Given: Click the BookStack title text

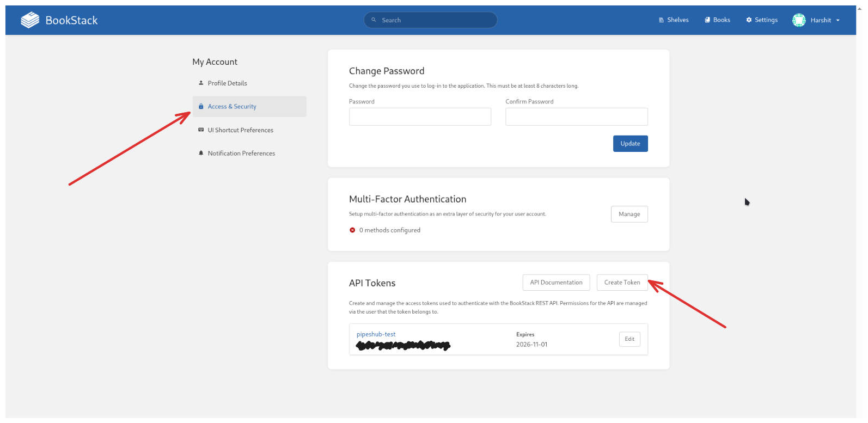Looking at the screenshot, I should (71, 21).
